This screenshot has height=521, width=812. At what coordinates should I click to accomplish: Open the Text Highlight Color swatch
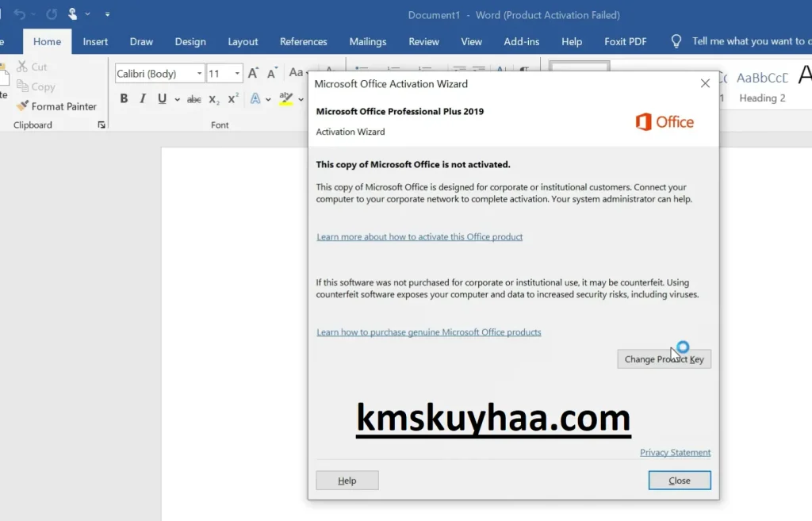pos(284,98)
